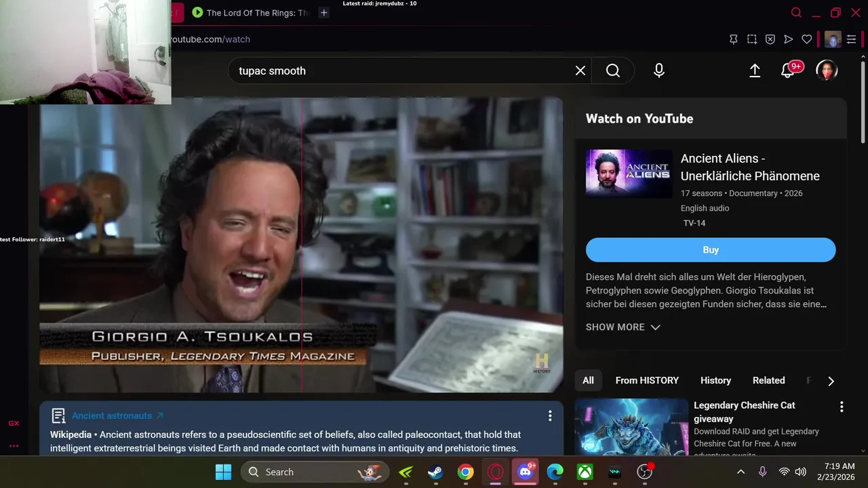
Task: Click the Opera pin icon in address bar
Action: coord(733,39)
